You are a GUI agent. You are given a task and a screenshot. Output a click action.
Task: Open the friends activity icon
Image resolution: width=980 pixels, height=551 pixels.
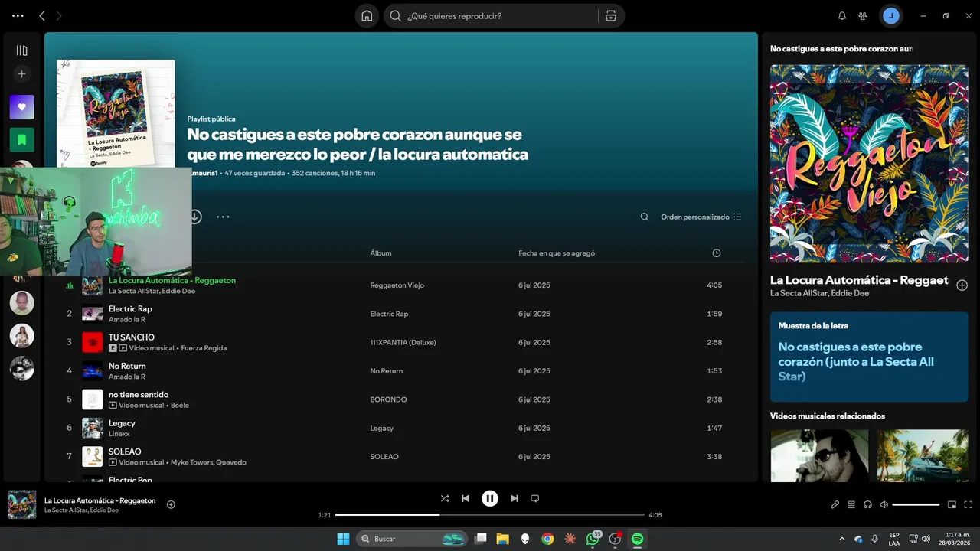[x=863, y=15]
